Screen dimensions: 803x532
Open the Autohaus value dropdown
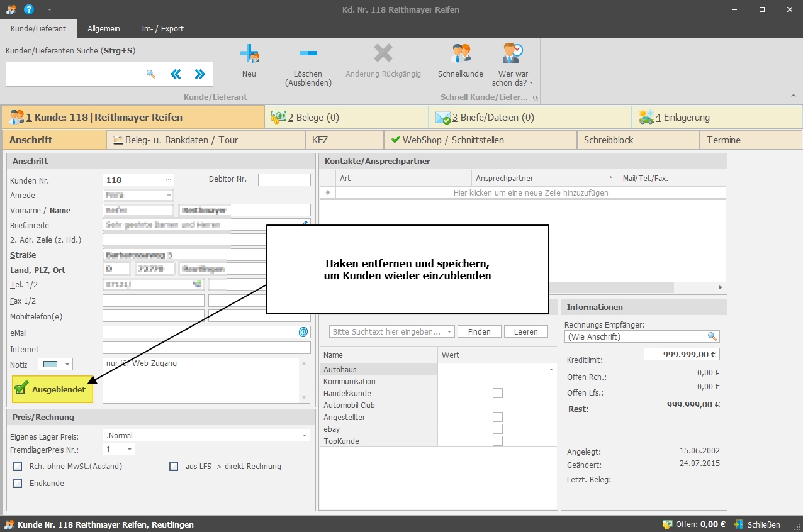pos(551,369)
